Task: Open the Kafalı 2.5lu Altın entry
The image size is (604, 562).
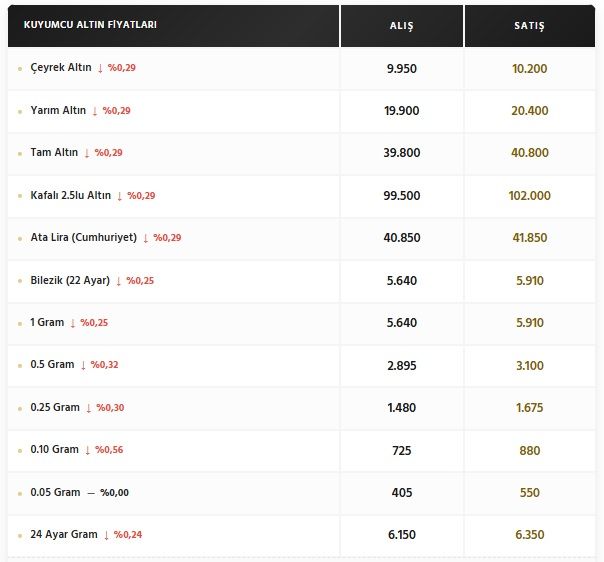Action: pos(70,195)
